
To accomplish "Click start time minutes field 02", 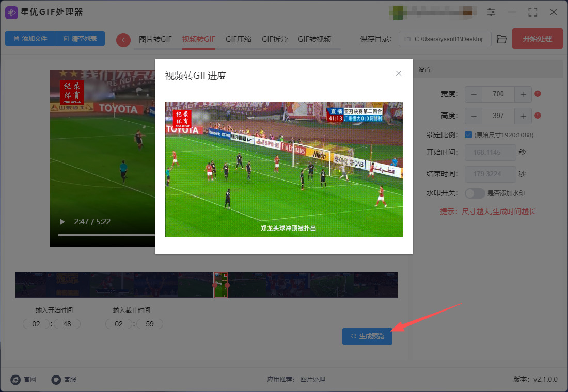I will tap(36, 324).
